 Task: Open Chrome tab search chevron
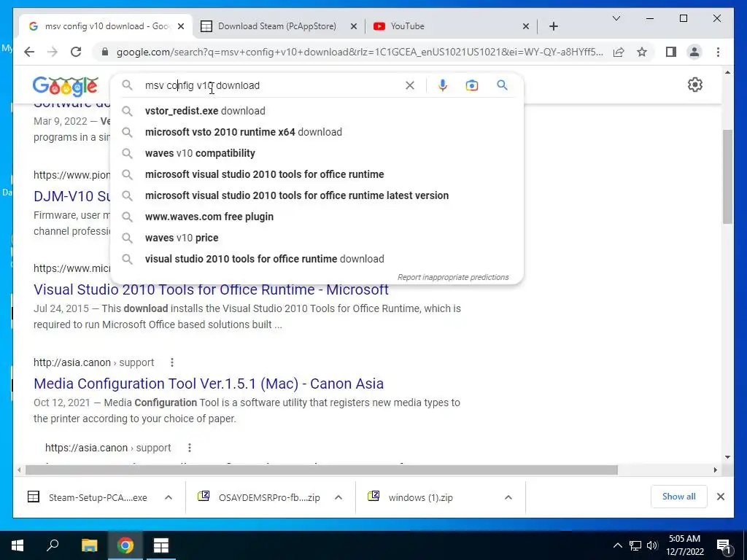tap(616, 18)
